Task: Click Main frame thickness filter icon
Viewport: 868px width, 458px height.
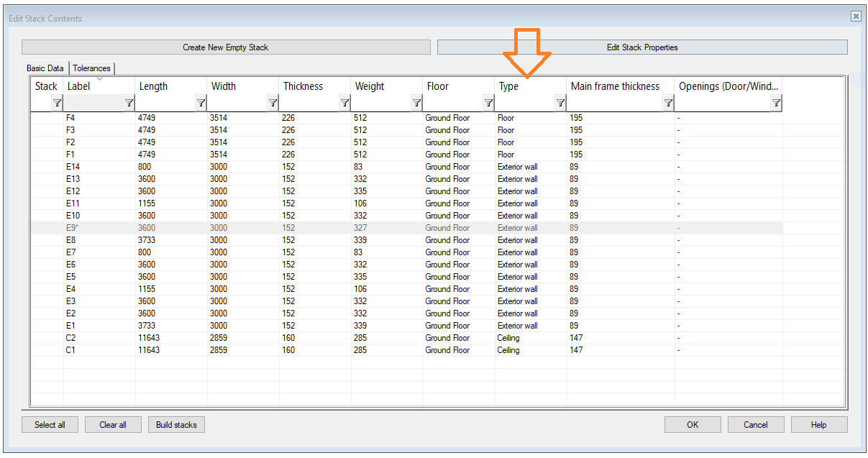Action: pyautogui.click(x=668, y=104)
